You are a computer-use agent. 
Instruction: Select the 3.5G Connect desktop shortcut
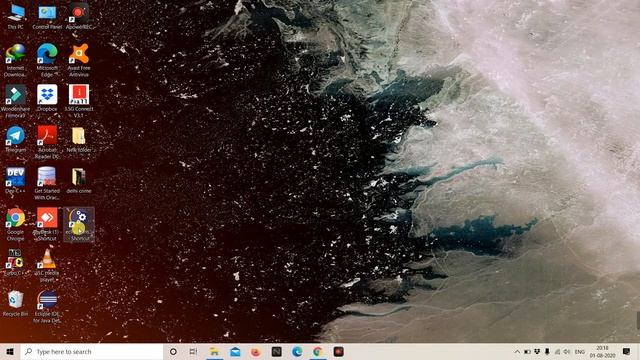click(79, 101)
